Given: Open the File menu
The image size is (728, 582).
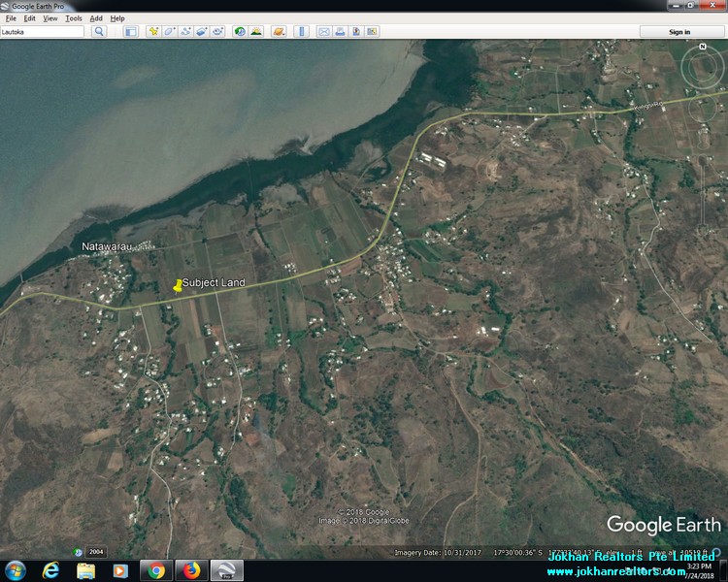Looking at the screenshot, I should [11, 18].
